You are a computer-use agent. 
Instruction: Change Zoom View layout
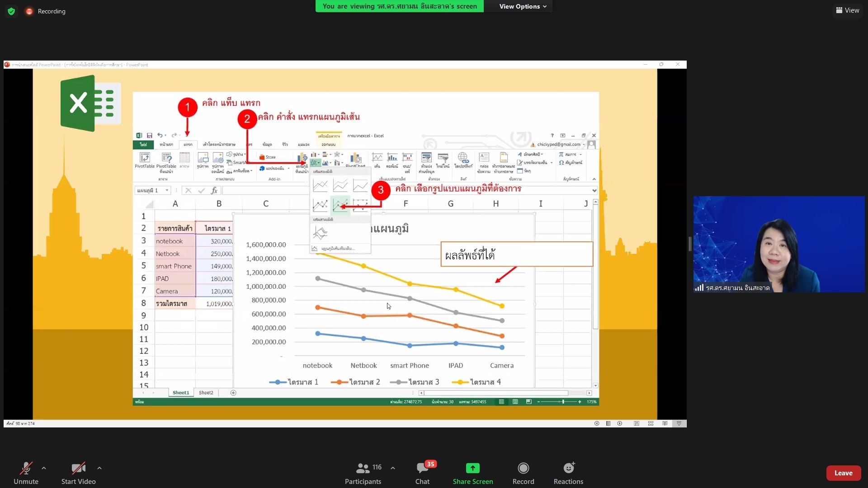click(848, 10)
